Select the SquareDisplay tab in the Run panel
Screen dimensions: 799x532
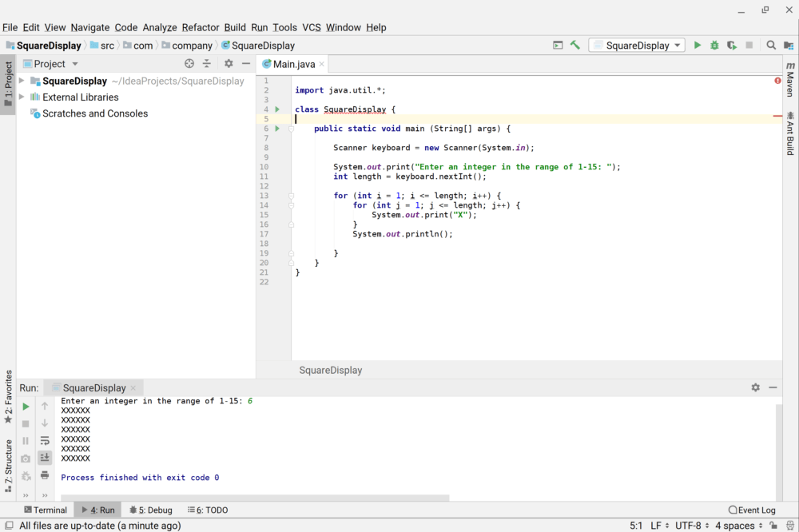pyautogui.click(x=93, y=387)
